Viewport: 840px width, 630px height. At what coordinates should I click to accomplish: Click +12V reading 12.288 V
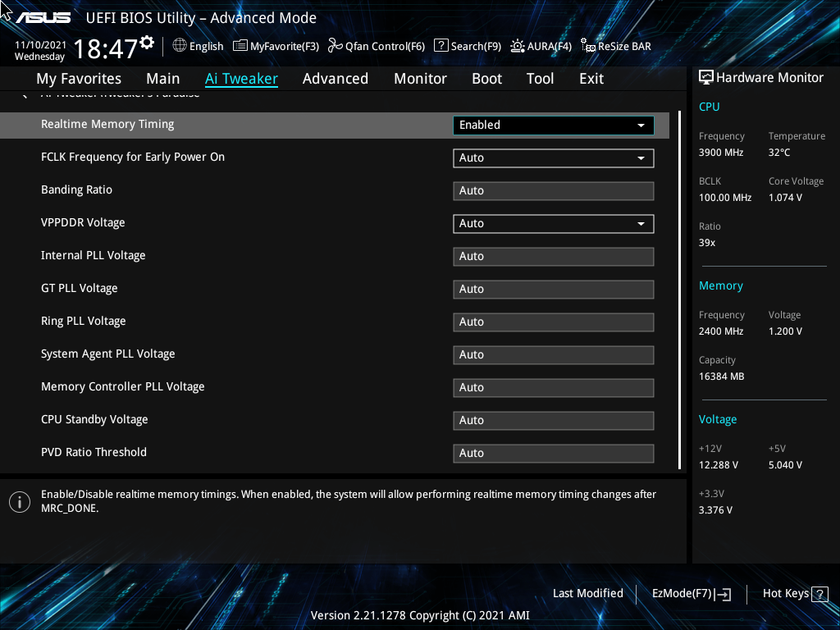[x=719, y=465]
